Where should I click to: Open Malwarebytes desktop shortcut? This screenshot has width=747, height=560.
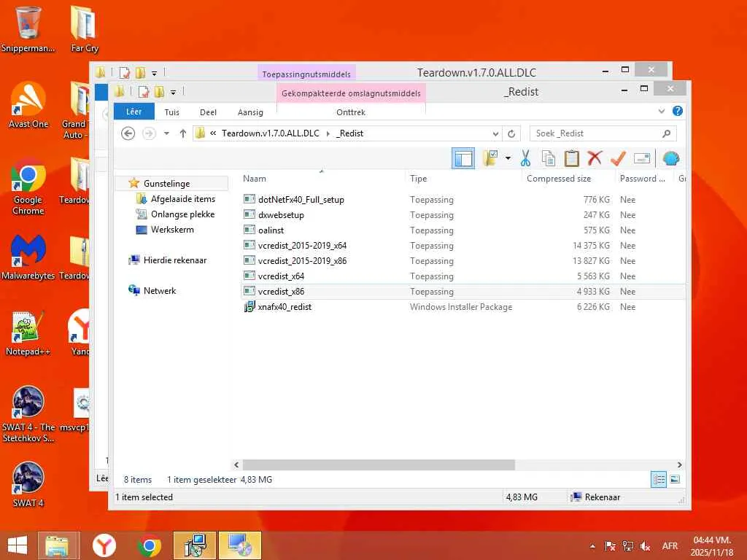coord(28,257)
